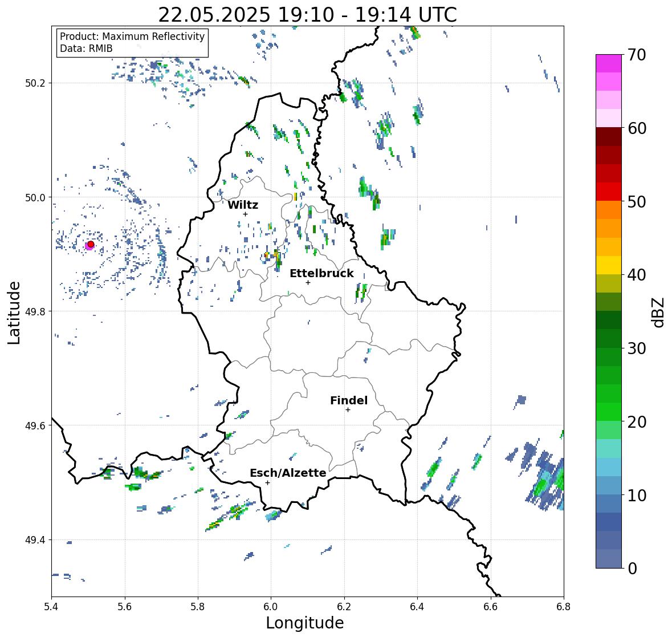This screenshot has height=637, width=672.
Task: Select the 'Product: Maximum Reflectivity' legend line
Action: coord(132,36)
